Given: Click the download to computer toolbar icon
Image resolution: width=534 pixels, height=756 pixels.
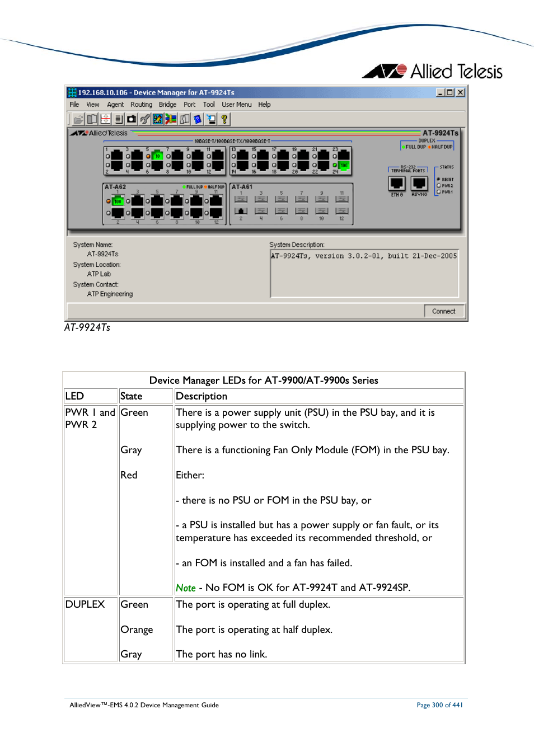Looking at the screenshot, I should coord(211,119).
